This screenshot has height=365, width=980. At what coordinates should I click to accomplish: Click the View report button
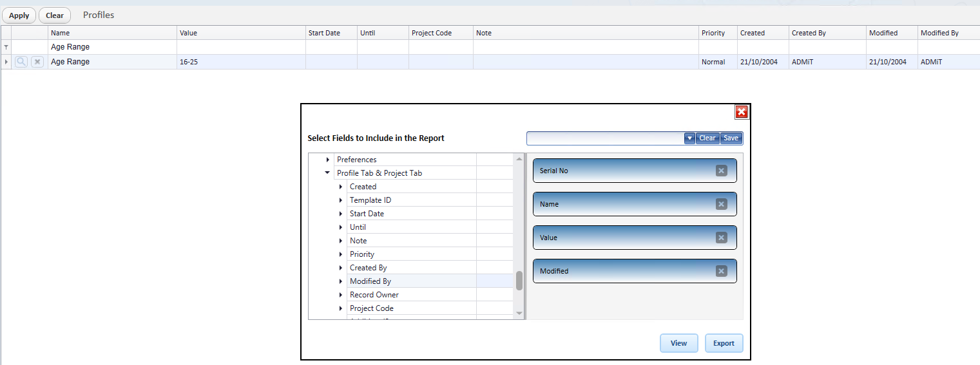[678, 343]
